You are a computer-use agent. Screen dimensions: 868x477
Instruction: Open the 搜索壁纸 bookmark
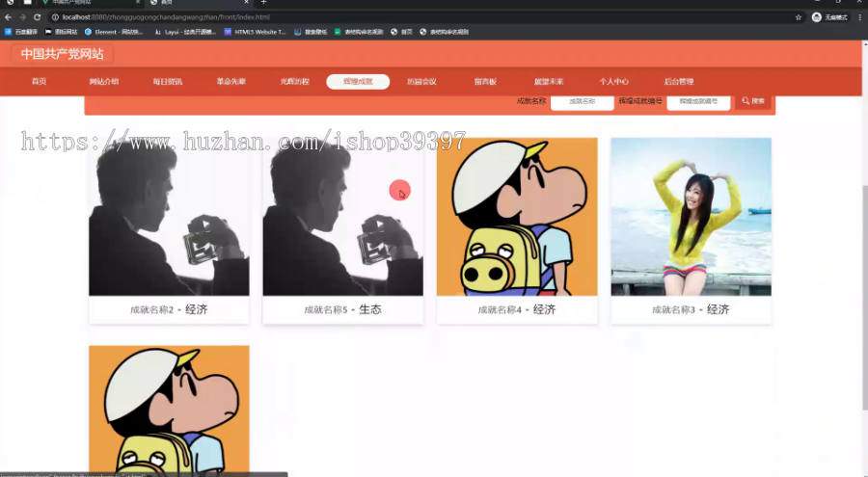click(x=311, y=32)
